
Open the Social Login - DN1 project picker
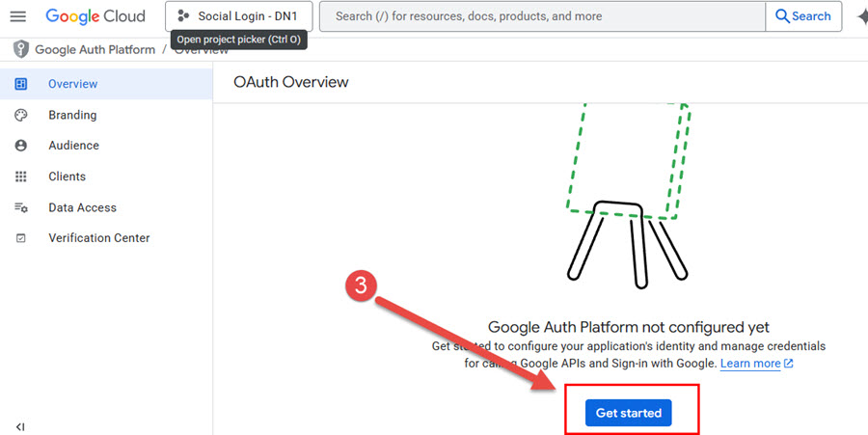(238, 16)
